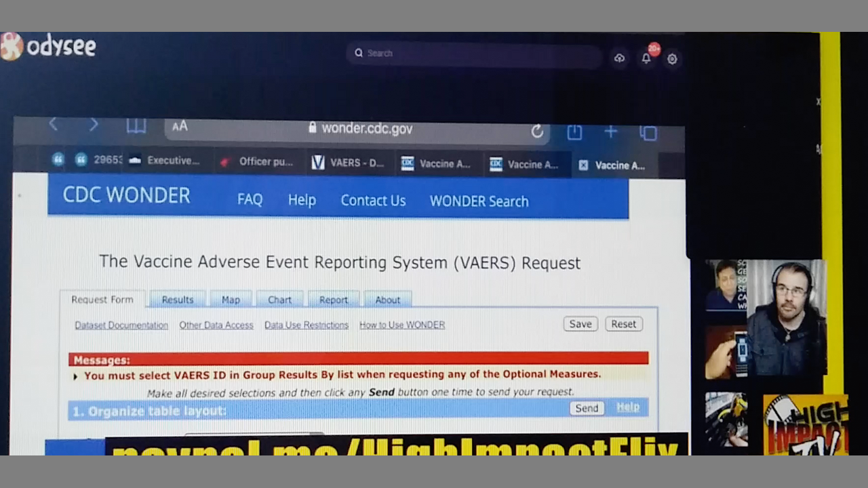Show all tabs overview icon
Screen dimensions: 868x488
click(648, 133)
